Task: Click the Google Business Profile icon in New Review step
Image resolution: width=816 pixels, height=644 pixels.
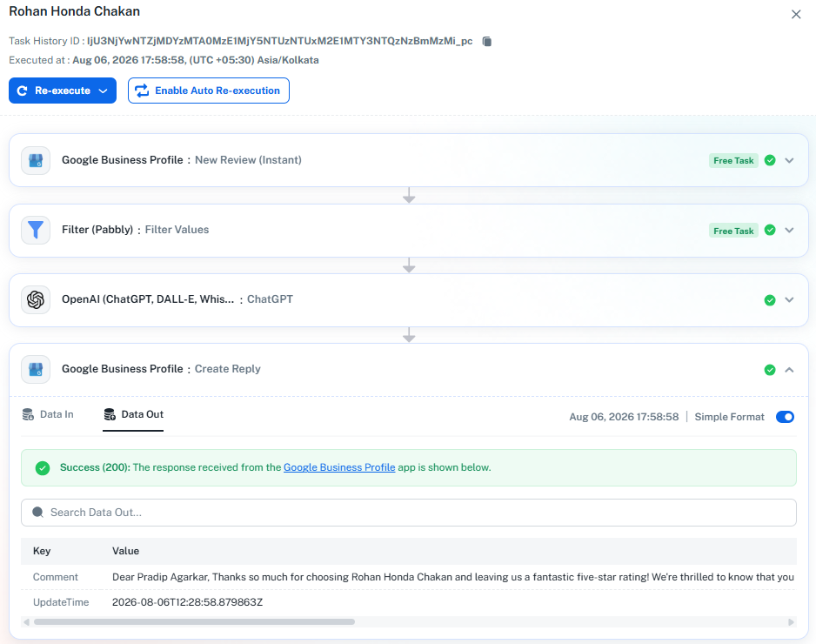Action: click(36, 160)
